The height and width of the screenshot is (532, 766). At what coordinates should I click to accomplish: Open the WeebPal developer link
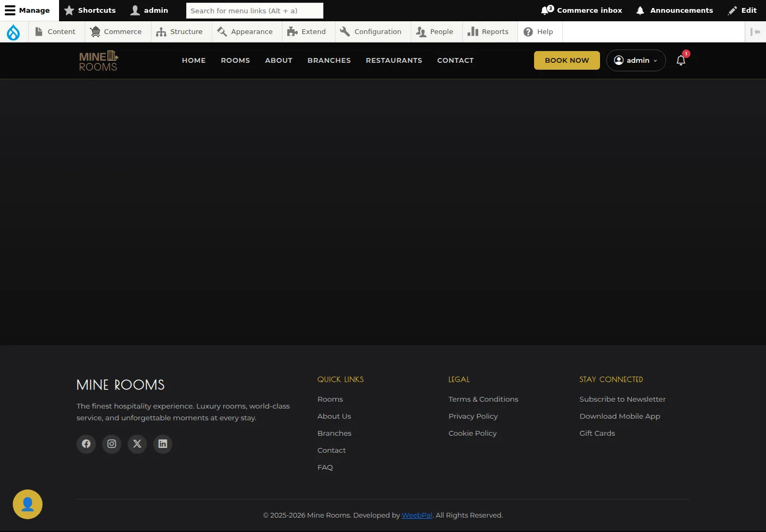417,515
